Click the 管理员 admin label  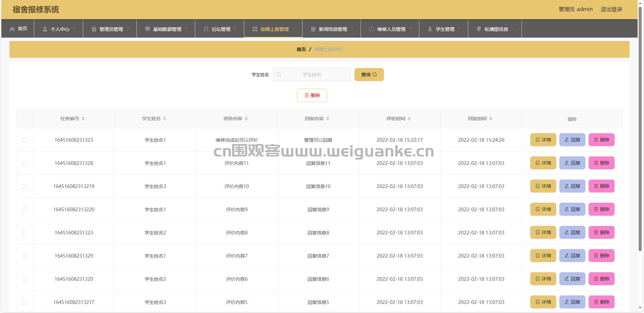coord(576,9)
